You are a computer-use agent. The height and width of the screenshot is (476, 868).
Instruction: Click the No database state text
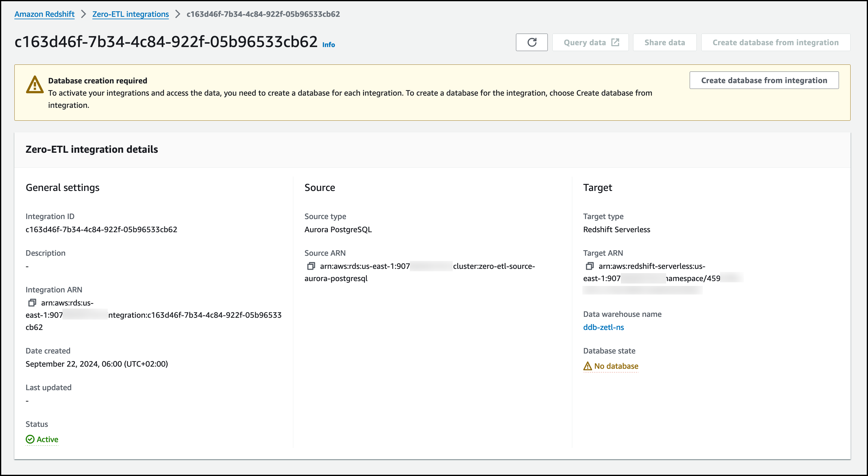tap(616, 366)
